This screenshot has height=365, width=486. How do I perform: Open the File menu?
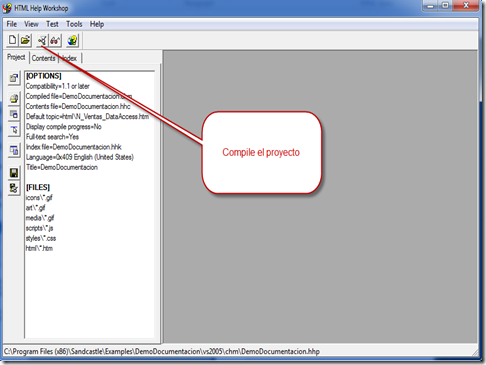coord(12,24)
